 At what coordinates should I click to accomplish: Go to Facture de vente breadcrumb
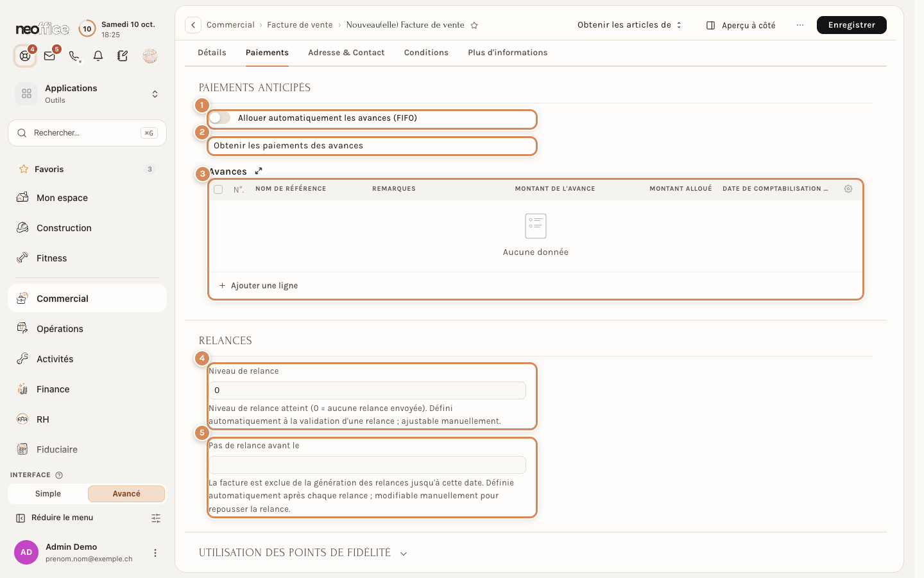pos(300,25)
